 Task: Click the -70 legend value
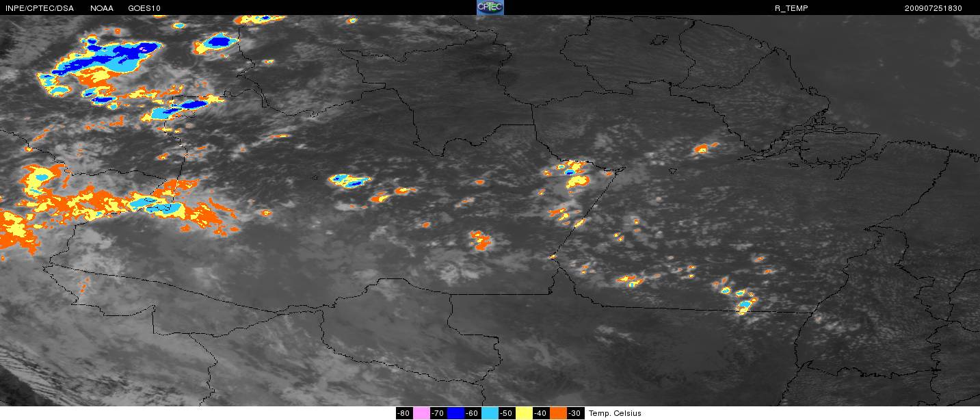pos(438,413)
